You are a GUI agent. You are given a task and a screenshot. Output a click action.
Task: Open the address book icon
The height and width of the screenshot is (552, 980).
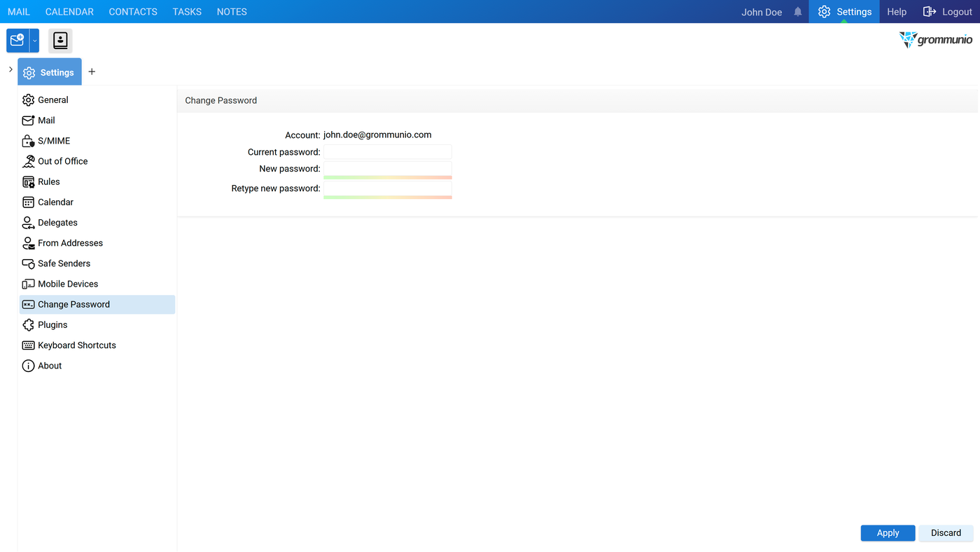click(x=60, y=41)
